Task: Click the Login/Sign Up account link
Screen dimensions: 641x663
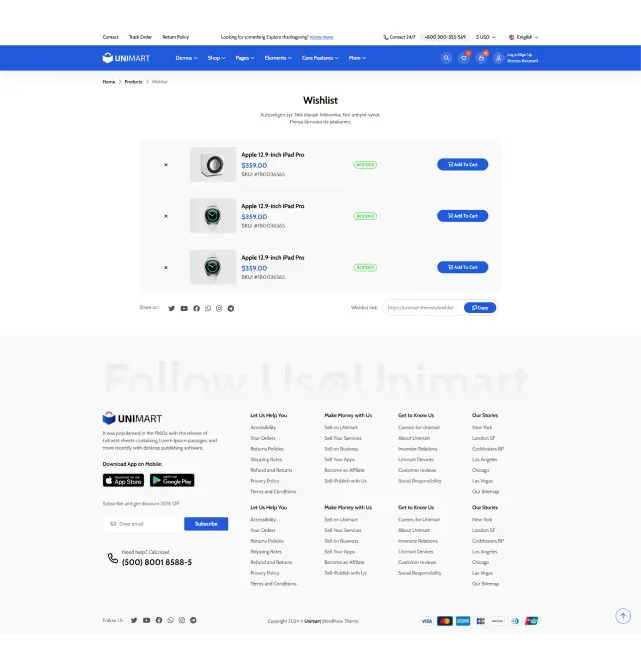Action: point(523,58)
